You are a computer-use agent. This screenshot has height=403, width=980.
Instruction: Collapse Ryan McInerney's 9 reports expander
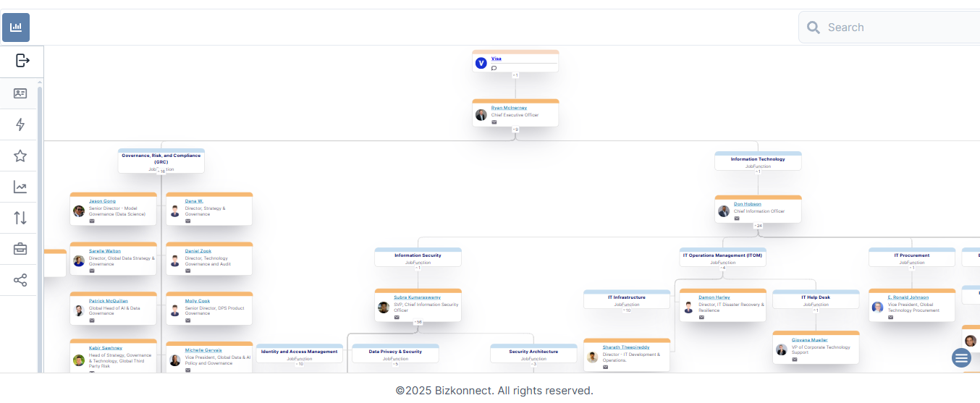coord(515,130)
